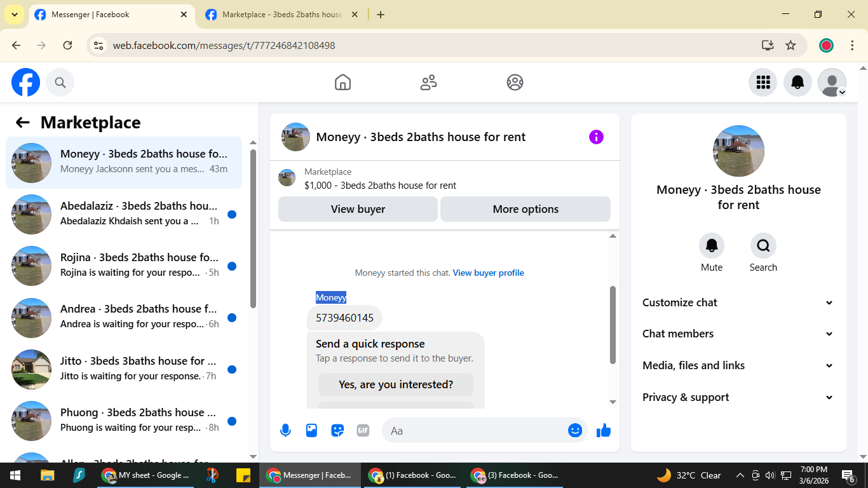868x488 pixels.
Task: Open the account profile avatar menu
Action: (832, 83)
